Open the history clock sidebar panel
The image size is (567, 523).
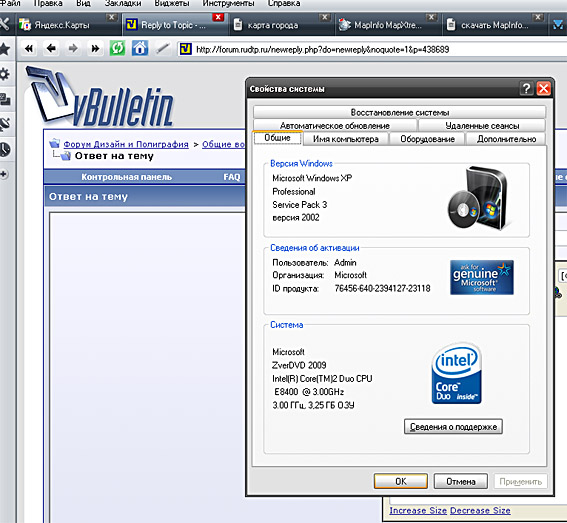point(5,149)
